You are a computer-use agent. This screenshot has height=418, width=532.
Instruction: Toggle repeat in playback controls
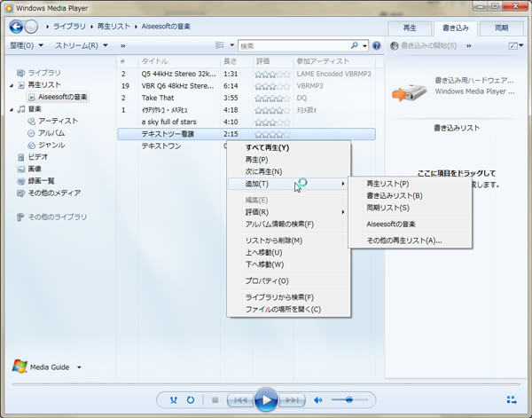[x=191, y=400]
